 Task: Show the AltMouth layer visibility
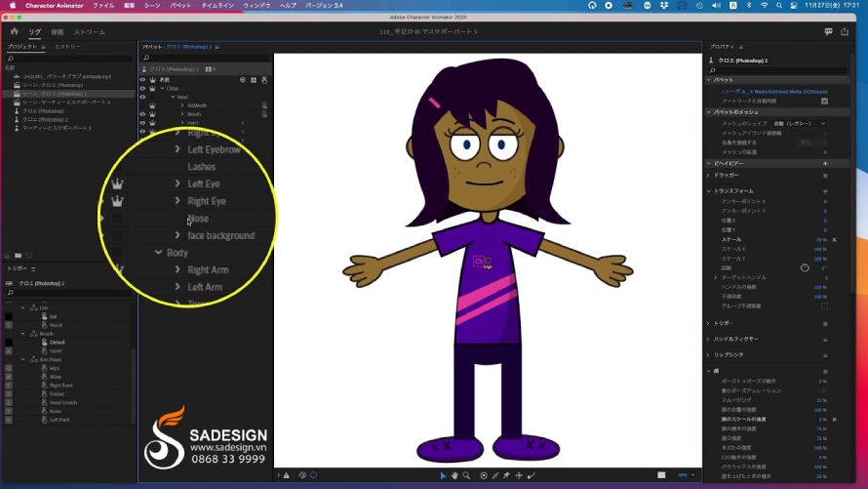coord(142,105)
